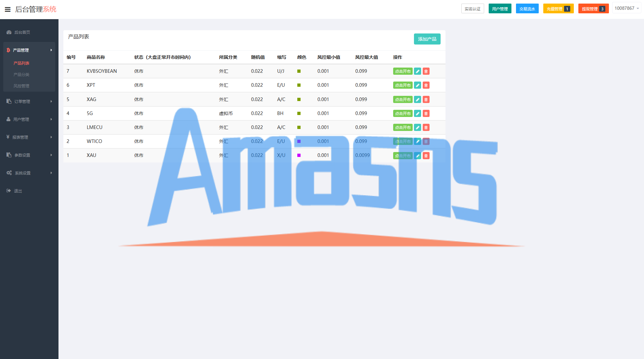This screenshot has width=644, height=359.
Task: Click delete trash icon for XPT
Action: [x=426, y=85]
